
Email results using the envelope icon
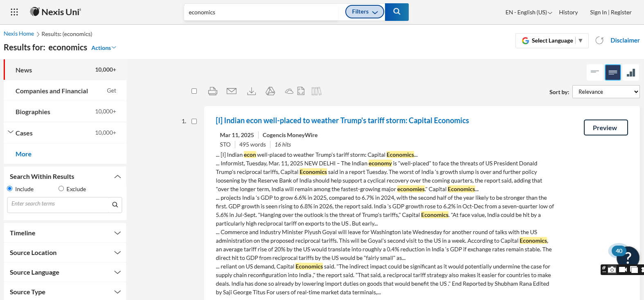(x=232, y=91)
